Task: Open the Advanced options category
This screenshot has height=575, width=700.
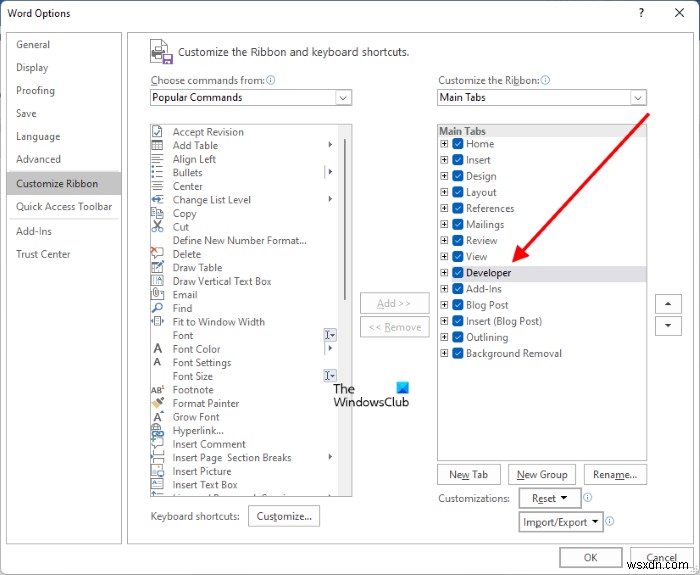Action: point(64,159)
